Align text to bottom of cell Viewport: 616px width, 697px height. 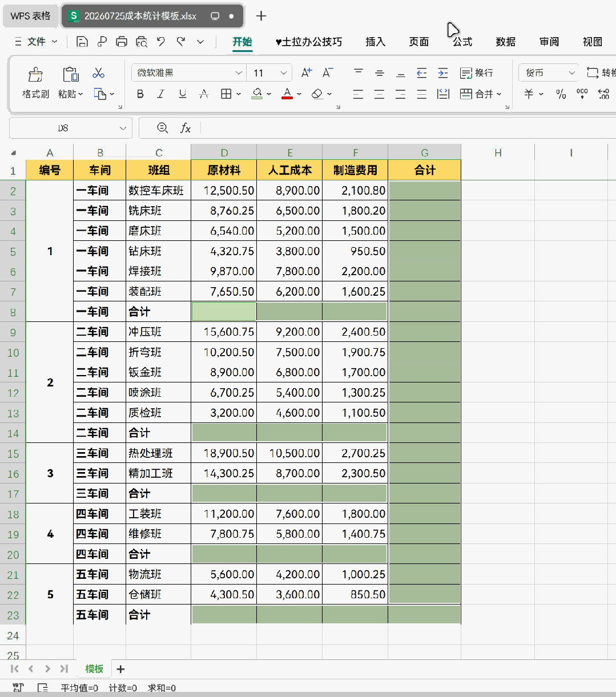pos(401,73)
